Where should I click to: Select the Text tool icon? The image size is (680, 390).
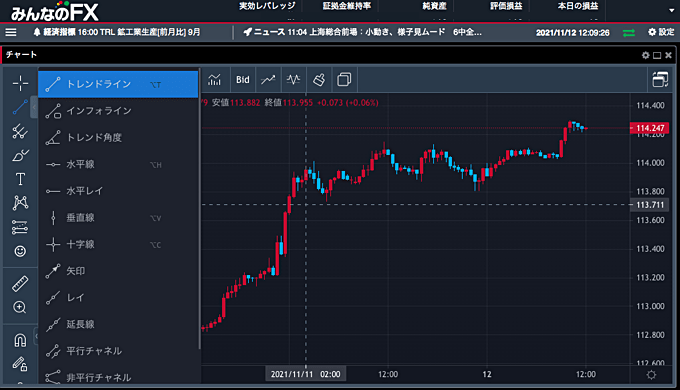click(20, 179)
